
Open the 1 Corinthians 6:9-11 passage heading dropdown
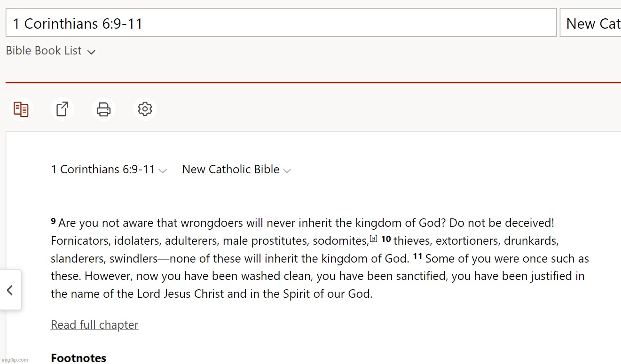(109, 170)
